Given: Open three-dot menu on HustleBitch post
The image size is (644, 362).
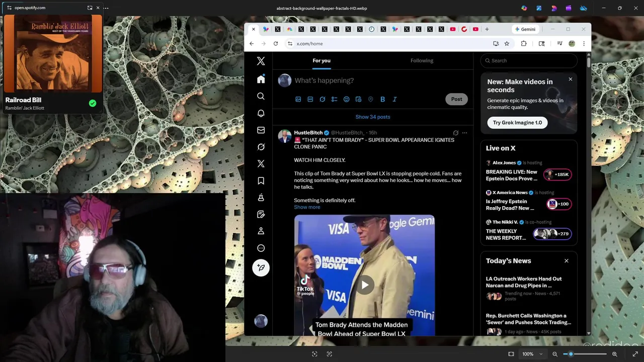Looking at the screenshot, I should pyautogui.click(x=464, y=133).
